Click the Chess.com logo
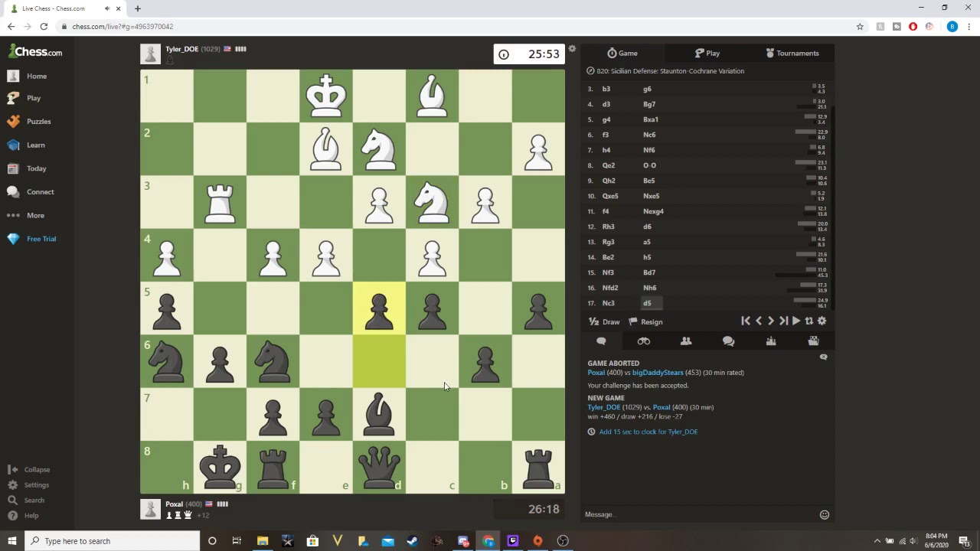Image resolution: width=980 pixels, height=551 pixels. pyautogui.click(x=35, y=52)
